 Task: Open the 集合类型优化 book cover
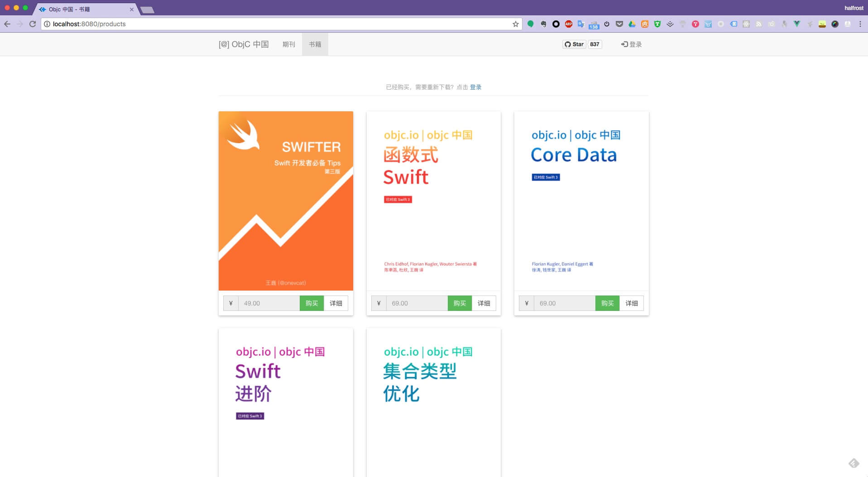click(434, 402)
